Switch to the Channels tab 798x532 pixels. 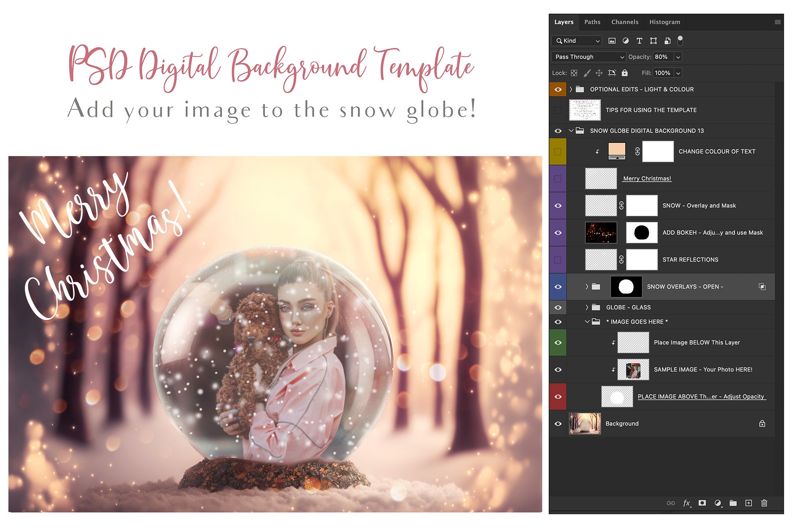pos(625,22)
